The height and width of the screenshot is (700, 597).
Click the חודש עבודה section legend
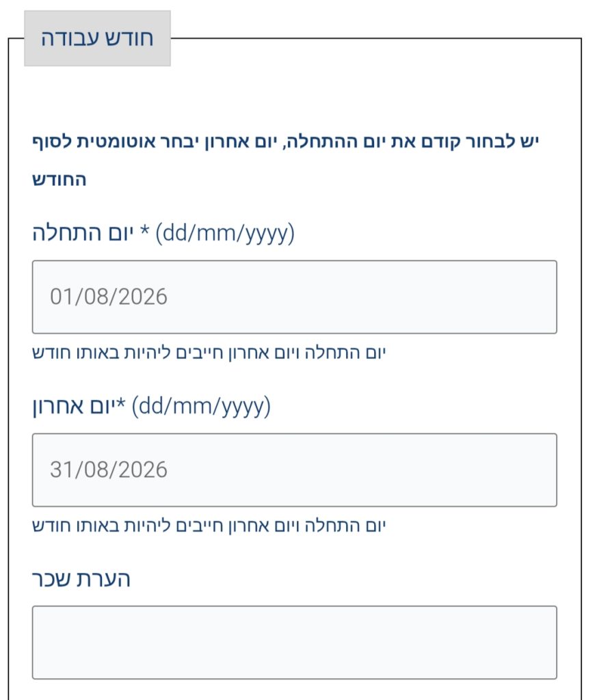(x=97, y=38)
